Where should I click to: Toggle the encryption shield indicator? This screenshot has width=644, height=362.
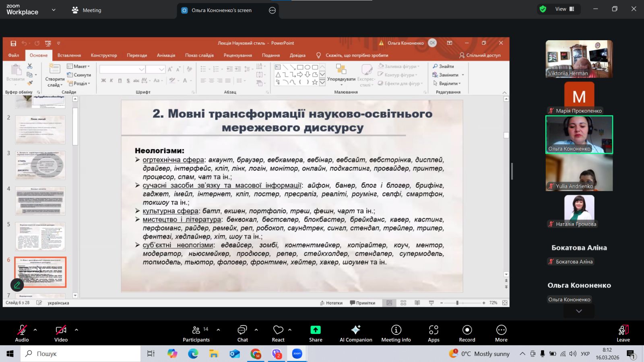(543, 9)
